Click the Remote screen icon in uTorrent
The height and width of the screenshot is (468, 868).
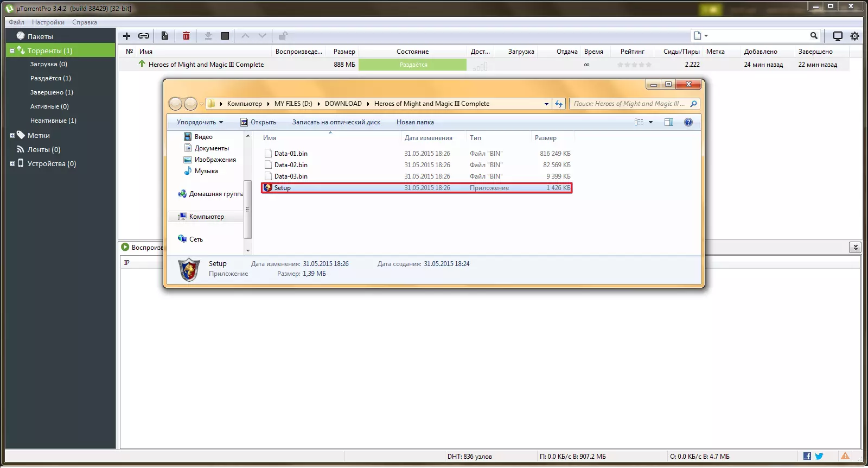pos(838,36)
